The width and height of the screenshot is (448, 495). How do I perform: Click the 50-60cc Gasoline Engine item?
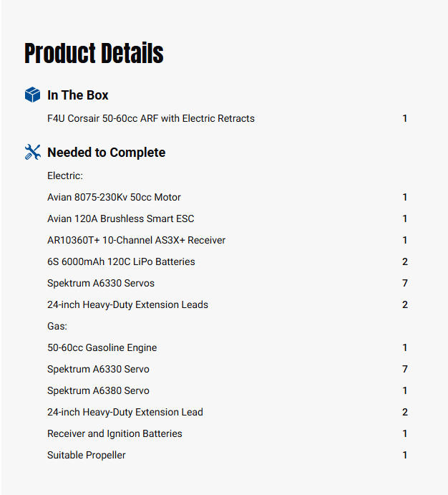(x=102, y=347)
